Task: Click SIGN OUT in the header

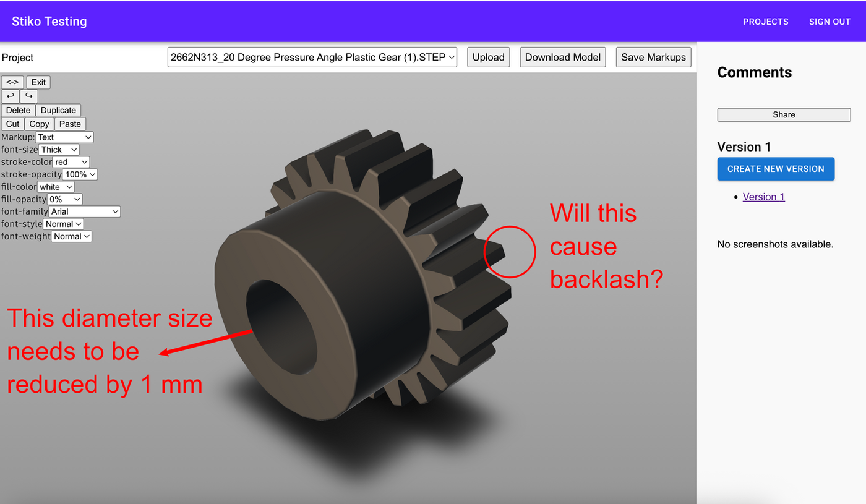Action: click(x=830, y=22)
